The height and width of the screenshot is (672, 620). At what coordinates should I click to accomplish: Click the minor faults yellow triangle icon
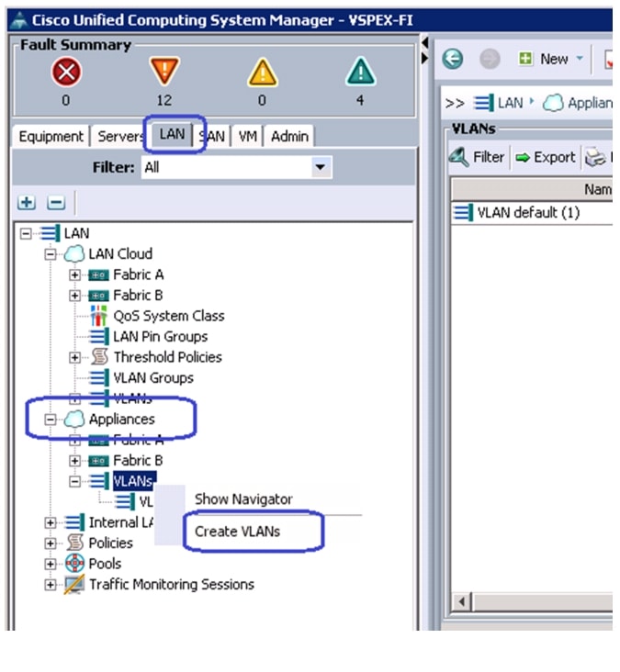point(262,73)
